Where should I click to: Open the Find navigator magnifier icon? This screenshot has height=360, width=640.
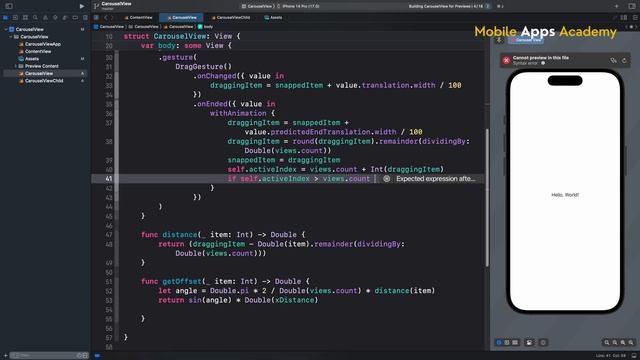click(x=35, y=18)
